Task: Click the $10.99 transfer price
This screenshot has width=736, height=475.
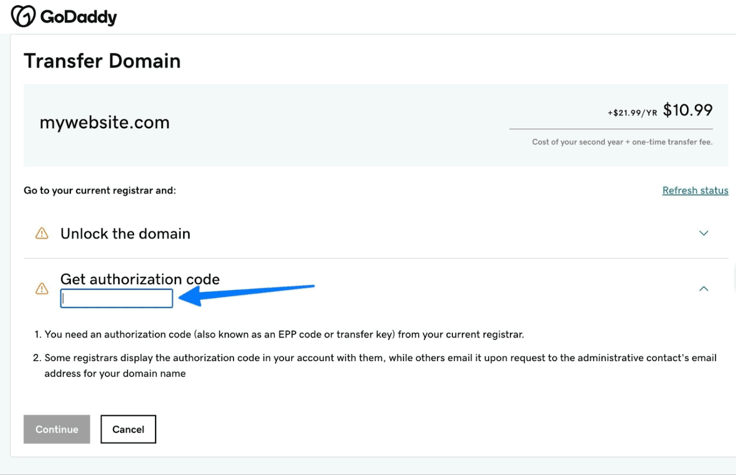Action: coord(688,110)
